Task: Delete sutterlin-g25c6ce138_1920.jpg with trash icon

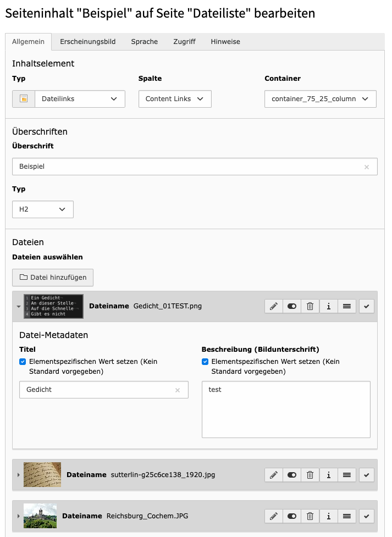Action: [x=310, y=475]
